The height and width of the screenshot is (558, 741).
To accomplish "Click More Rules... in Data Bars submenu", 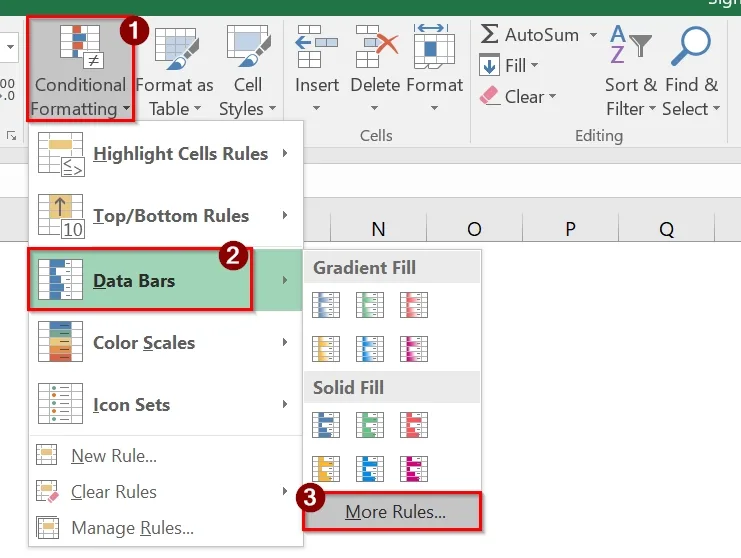I will point(392,512).
